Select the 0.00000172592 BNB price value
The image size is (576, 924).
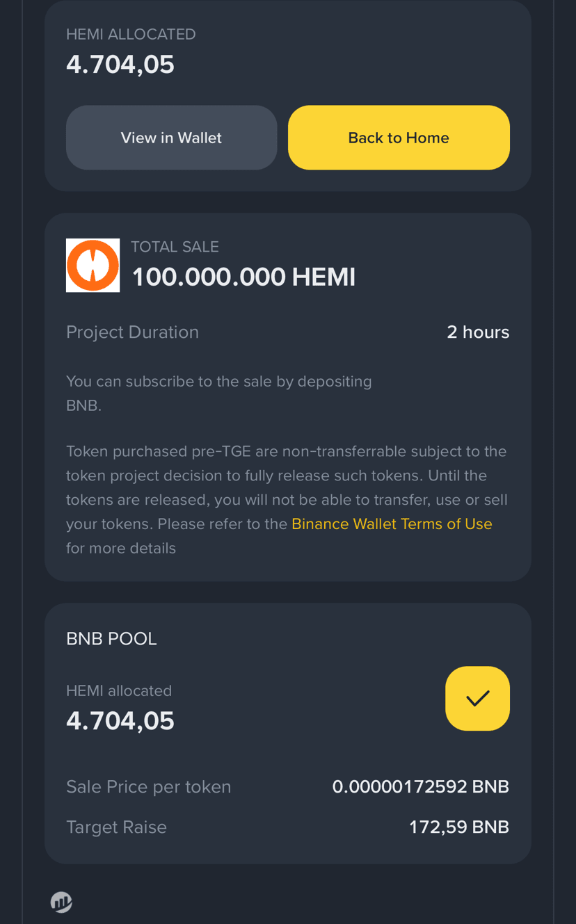[x=421, y=787]
